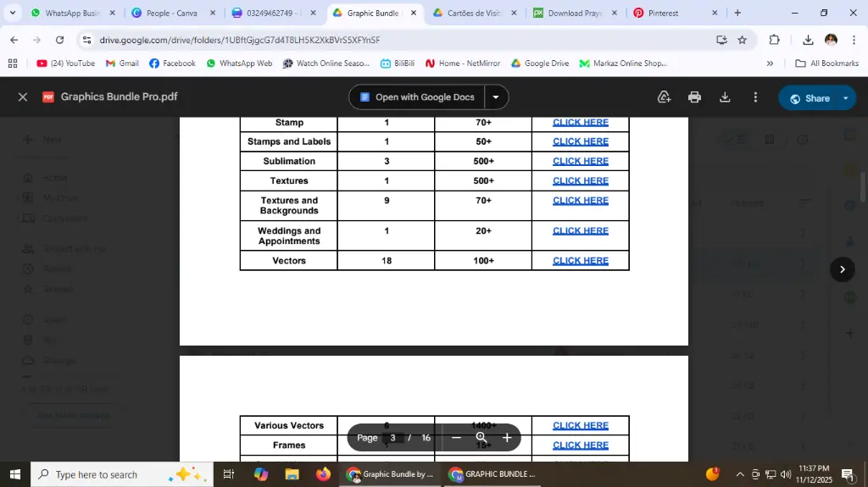Open Task View on taskbar

pyautogui.click(x=228, y=474)
